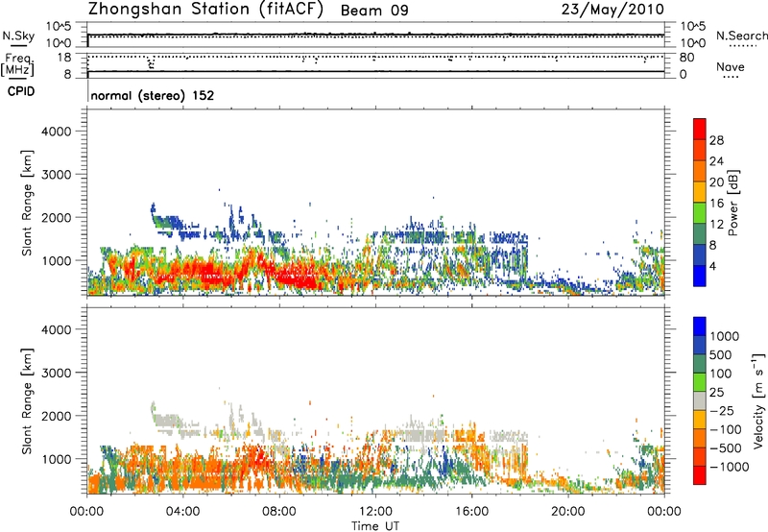Viewport: 768px width, 532px height.
Task: Click the N.Sky legend label
Action: tap(18, 36)
